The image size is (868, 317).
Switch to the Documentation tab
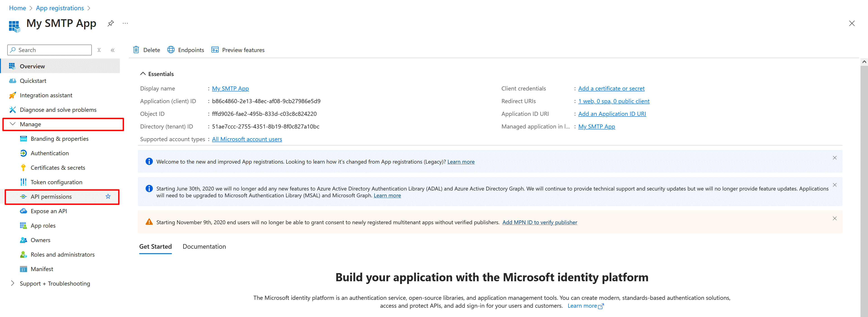point(204,247)
